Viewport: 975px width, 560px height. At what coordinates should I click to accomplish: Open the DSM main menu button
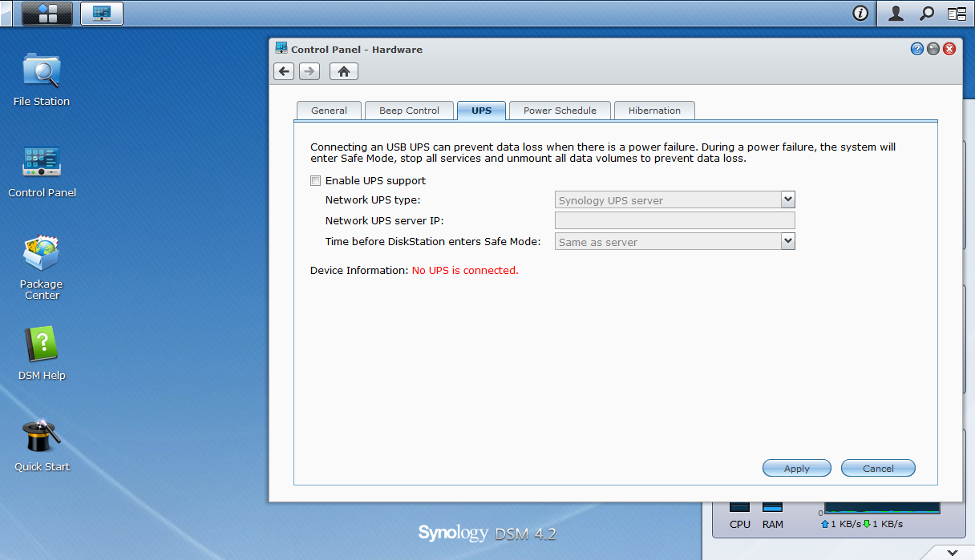coord(47,14)
